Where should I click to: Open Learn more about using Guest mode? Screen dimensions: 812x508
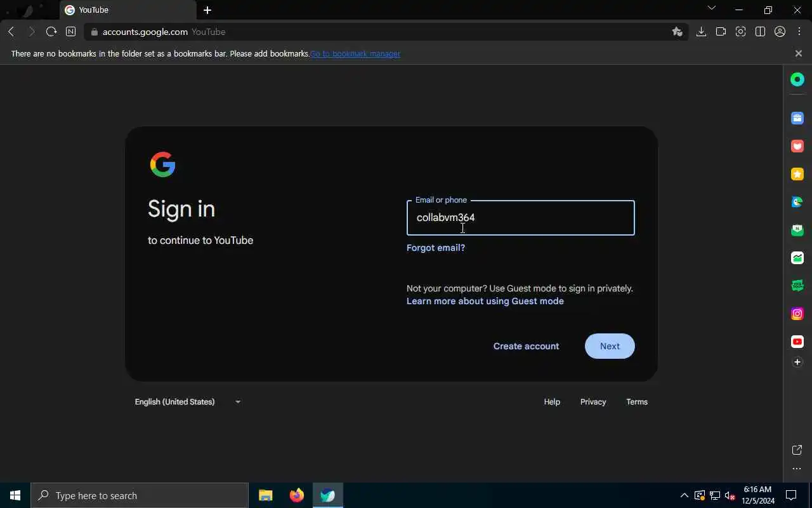tap(485, 301)
